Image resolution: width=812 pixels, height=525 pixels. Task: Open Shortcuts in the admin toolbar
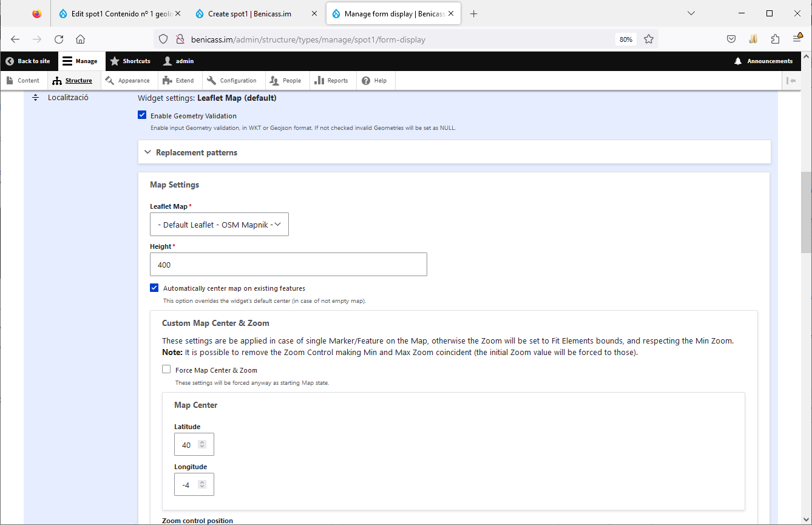pyautogui.click(x=130, y=61)
